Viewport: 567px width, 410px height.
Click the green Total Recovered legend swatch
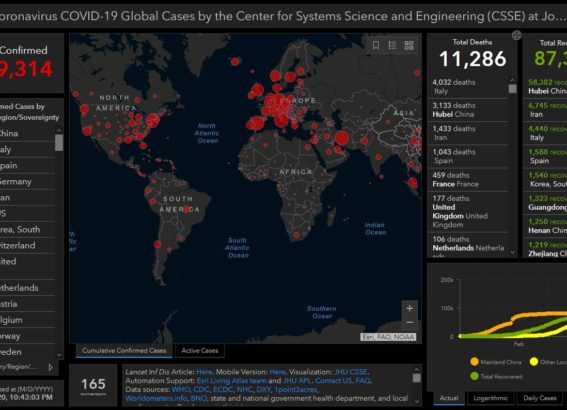(474, 376)
